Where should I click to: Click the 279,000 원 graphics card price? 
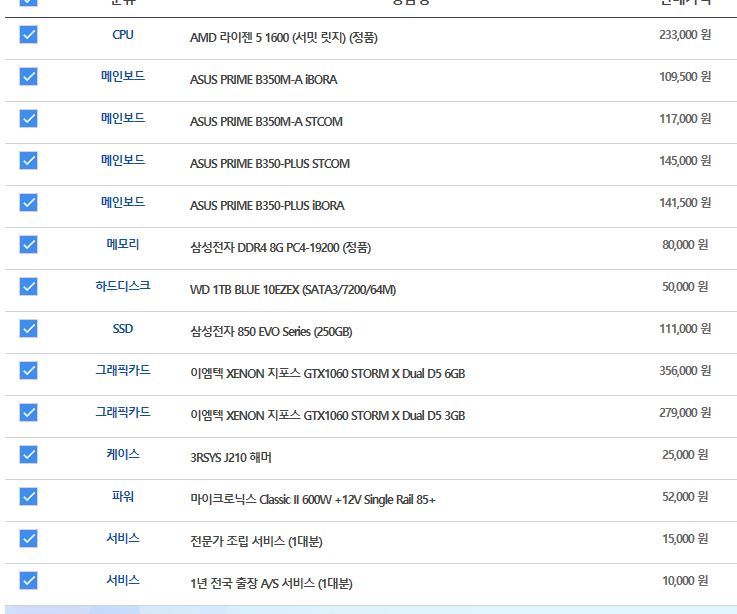coord(685,413)
